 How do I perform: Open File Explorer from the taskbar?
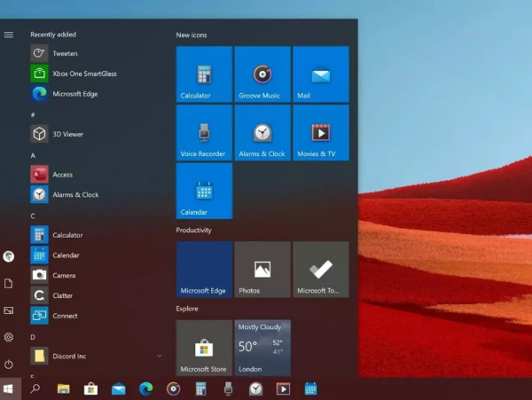coord(64,388)
